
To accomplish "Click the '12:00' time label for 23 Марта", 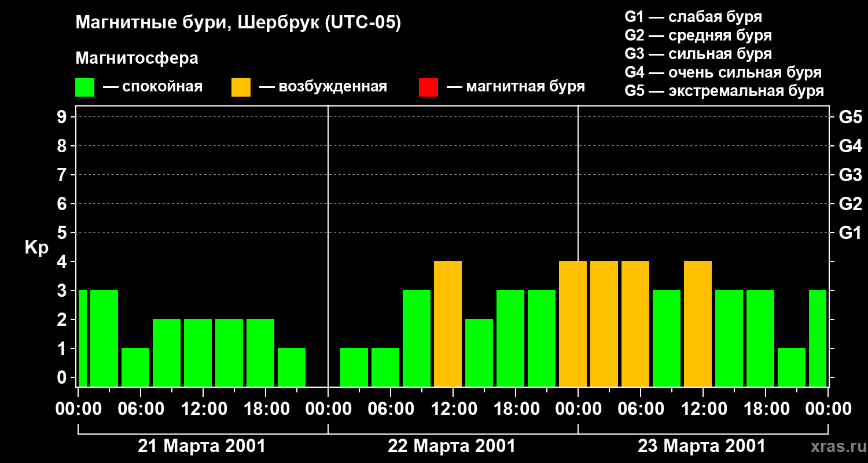I will tap(703, 409).
